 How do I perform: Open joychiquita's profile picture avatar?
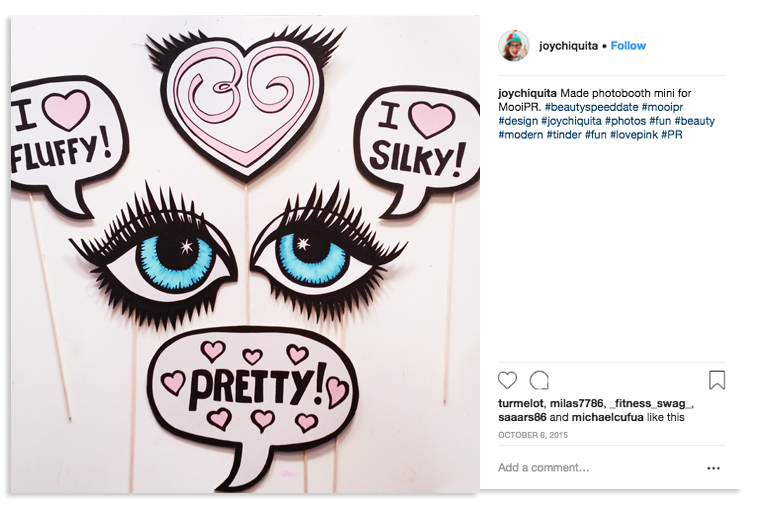513,46
